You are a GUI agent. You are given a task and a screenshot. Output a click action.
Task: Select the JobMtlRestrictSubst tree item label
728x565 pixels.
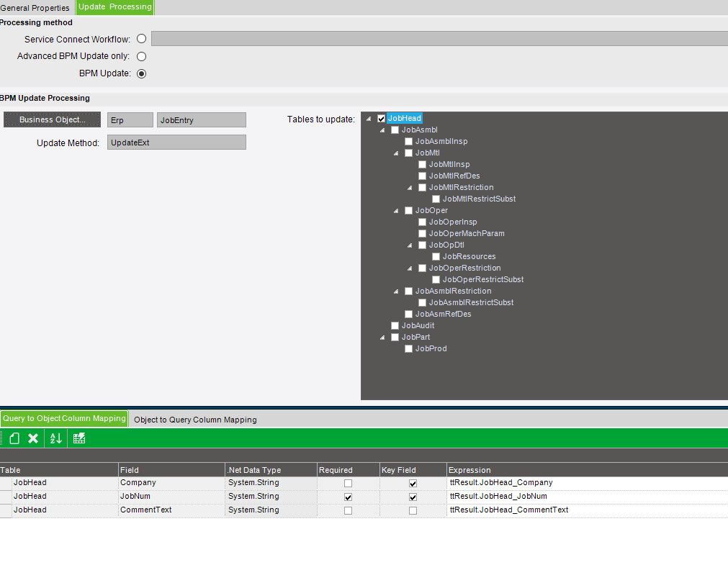(x=479, y=199)
